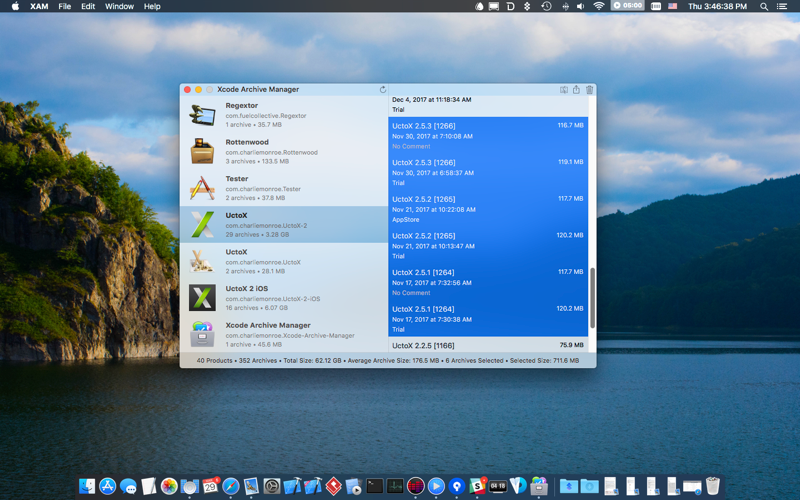Select the UctoX 2.2.5 [1166] archive

point(488,345)
